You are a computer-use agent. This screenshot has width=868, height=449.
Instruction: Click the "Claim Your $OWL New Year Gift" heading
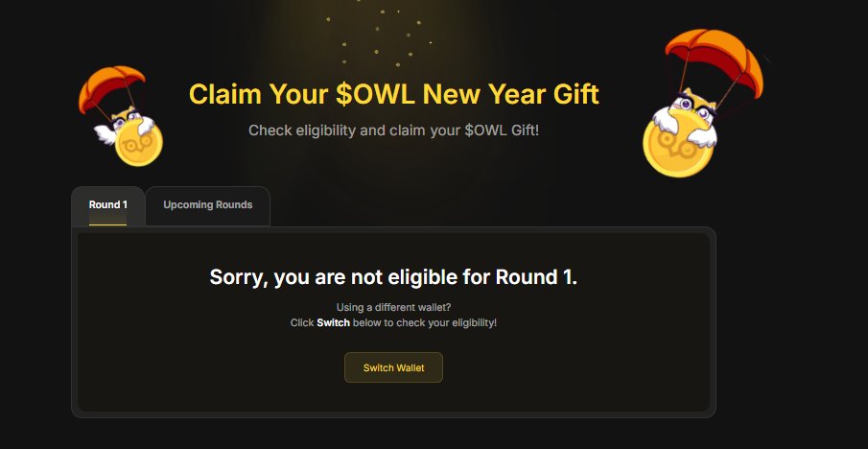393,95
